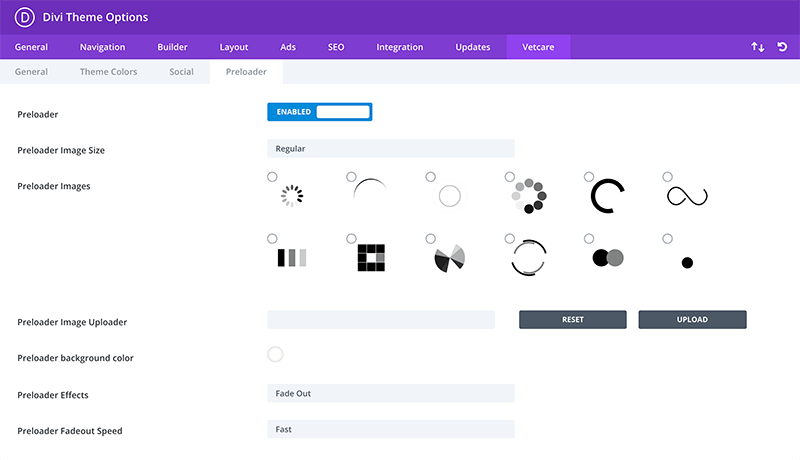This screenshot has width=800, height=460.
Task: Click the Preloader Effects label
Action: coord(53,395)
